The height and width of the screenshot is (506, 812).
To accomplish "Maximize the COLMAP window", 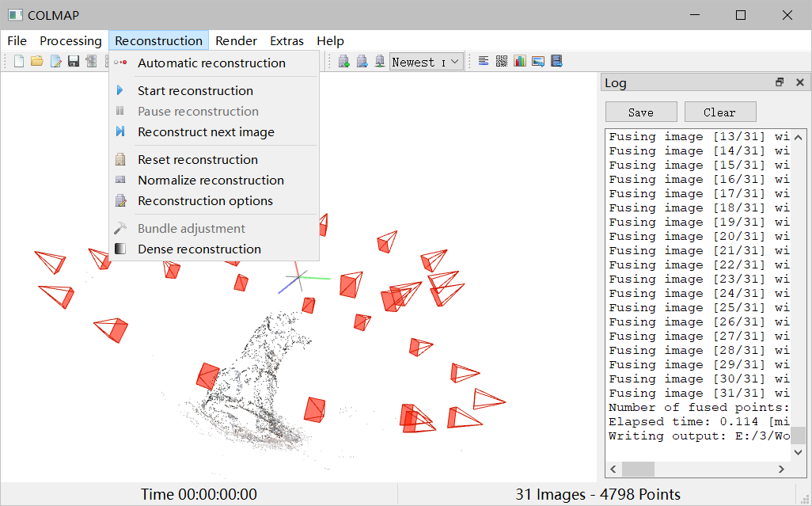I will (x=741, y=15).
